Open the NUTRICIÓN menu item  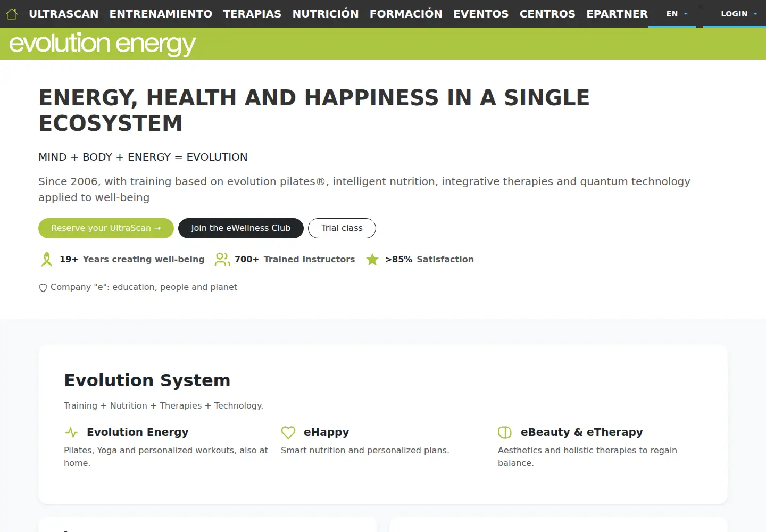coord(326,14)
